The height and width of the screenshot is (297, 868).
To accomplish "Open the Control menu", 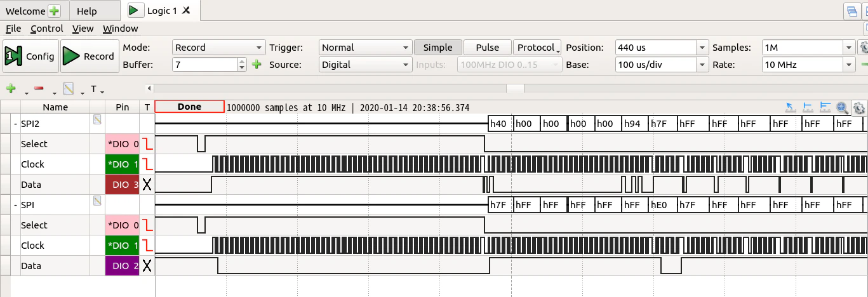I will (47, 29).
